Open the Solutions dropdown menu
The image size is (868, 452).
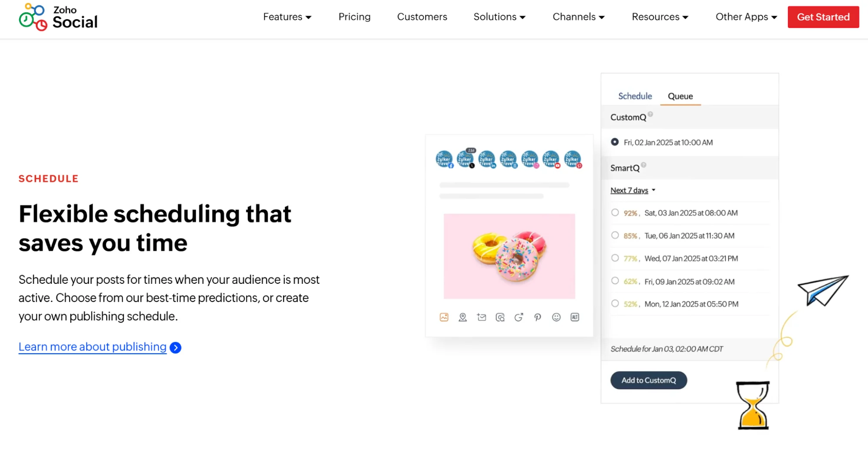499,17
